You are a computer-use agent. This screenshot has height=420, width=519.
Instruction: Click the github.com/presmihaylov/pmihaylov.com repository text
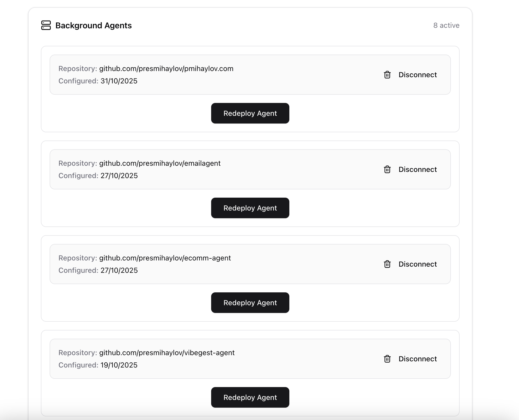[x=166, y=69]
